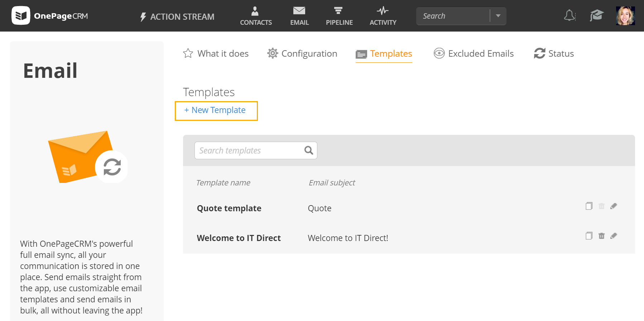Click the Template name column header
This screenshot has height=321, width=644.
pyautogui.click(x=223, y=183)
